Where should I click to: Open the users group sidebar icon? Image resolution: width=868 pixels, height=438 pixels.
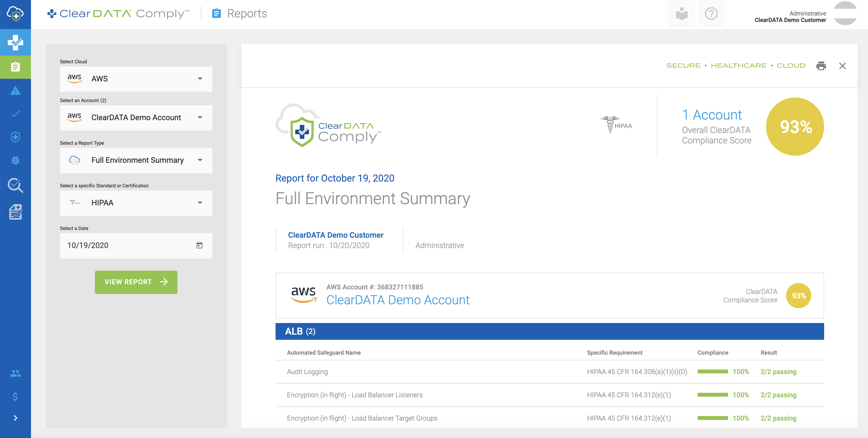tap(15, 373)
